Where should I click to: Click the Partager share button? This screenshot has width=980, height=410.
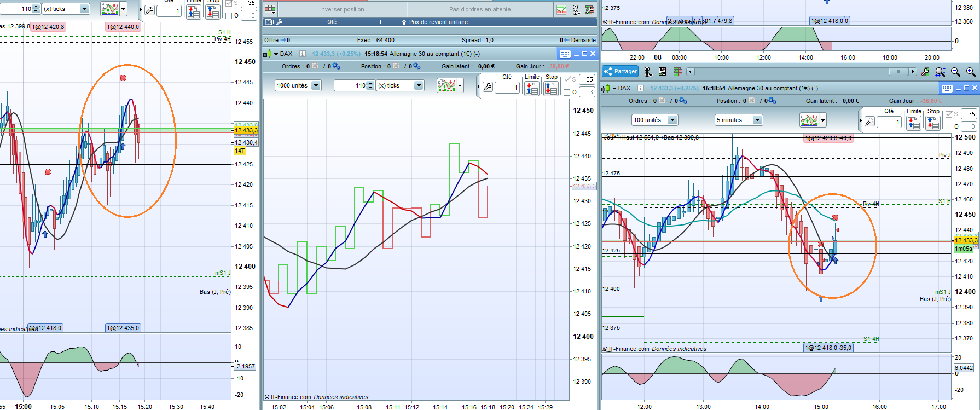coord(621,72)
